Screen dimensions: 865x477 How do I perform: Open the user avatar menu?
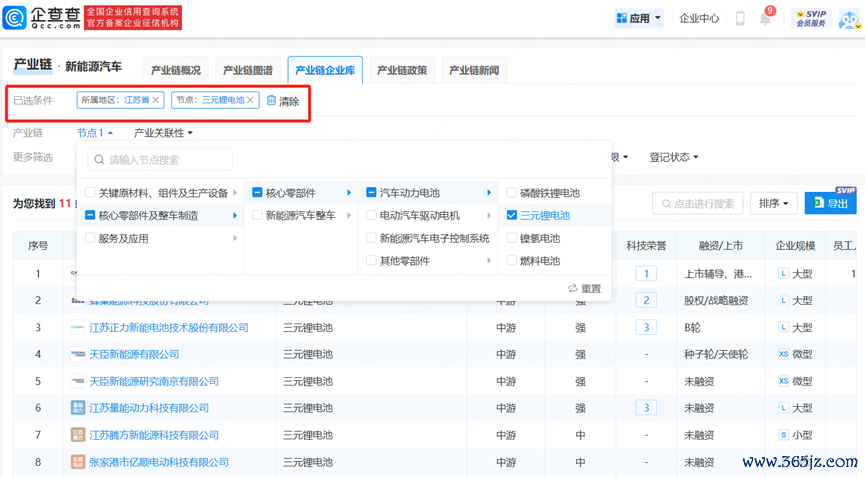tap(850, 19)
